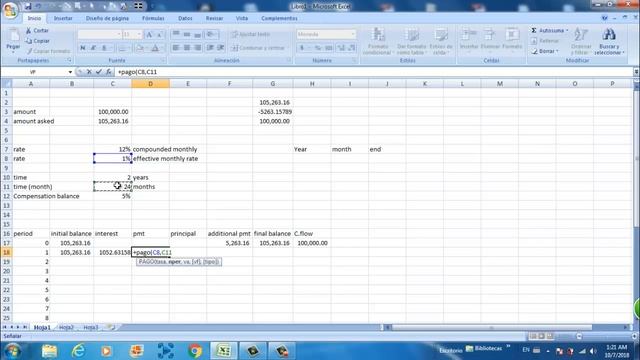This screenshot has width=640, height=360.
Task: Click Copiar formato painter
Action: click(48, 51)
